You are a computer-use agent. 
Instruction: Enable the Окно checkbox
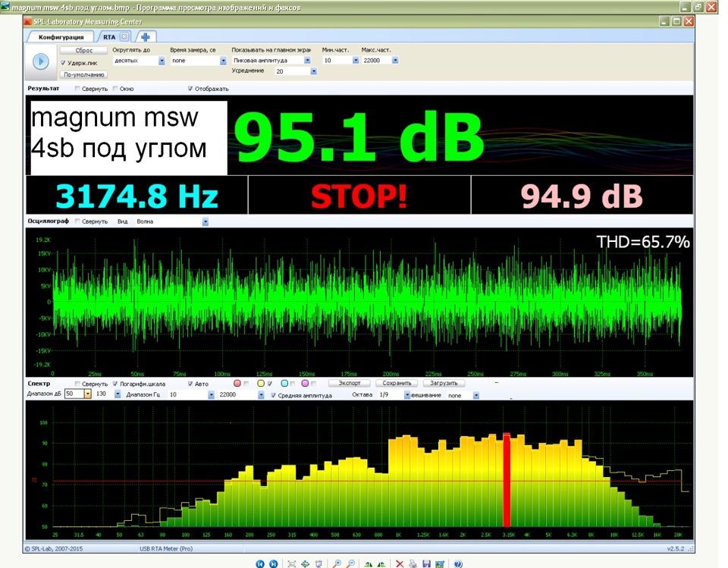pos(115,88)
